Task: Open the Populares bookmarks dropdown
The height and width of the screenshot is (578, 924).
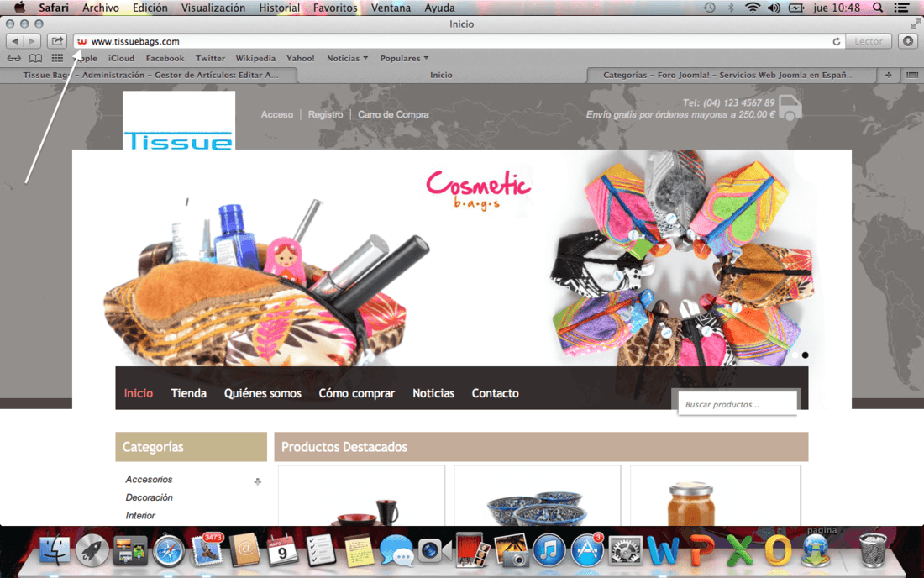Action: coord(404,58)
